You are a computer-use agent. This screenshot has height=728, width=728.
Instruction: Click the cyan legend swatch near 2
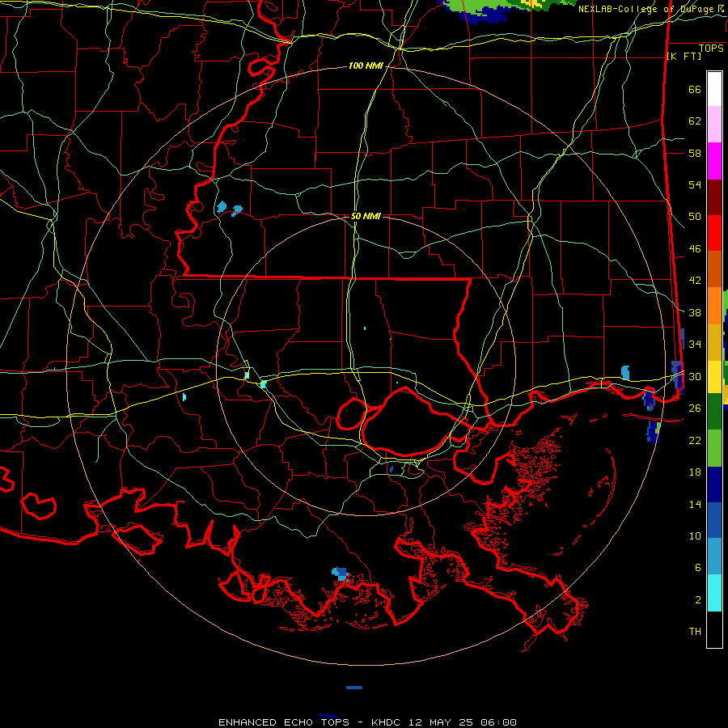click(714, 592)
